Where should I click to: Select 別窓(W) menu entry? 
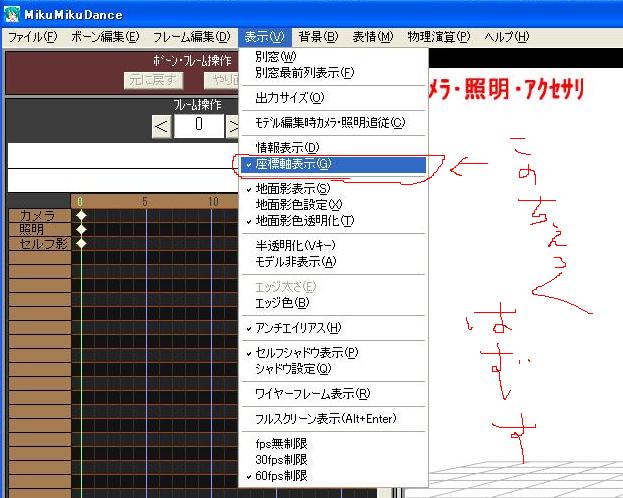click(334, 56)
